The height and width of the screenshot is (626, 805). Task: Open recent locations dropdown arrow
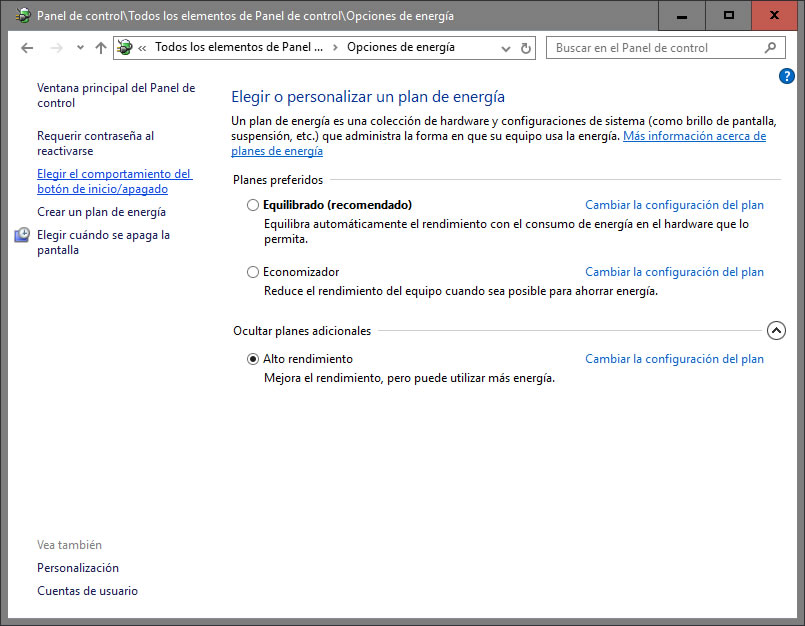pos(80,48)
